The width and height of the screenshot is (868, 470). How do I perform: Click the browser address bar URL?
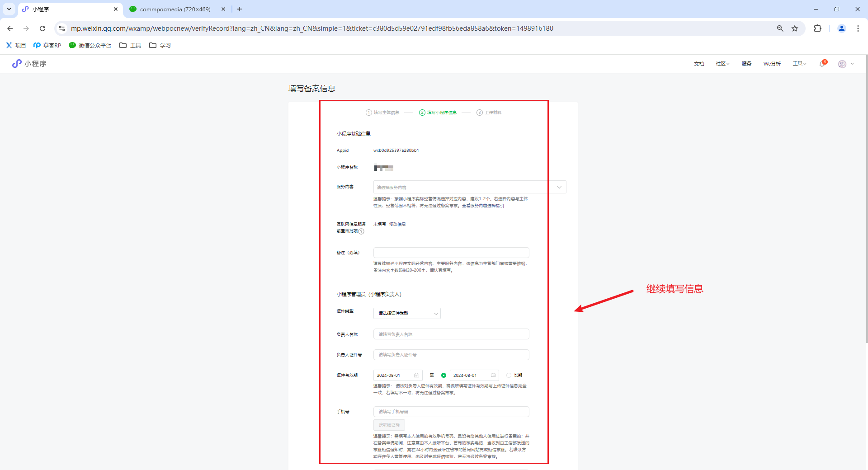point(312,28)
